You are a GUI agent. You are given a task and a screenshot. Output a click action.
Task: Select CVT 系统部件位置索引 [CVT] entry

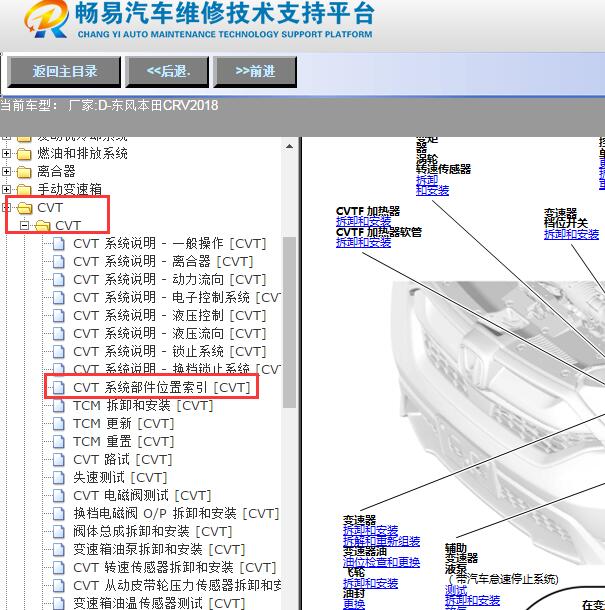[162, 387]
